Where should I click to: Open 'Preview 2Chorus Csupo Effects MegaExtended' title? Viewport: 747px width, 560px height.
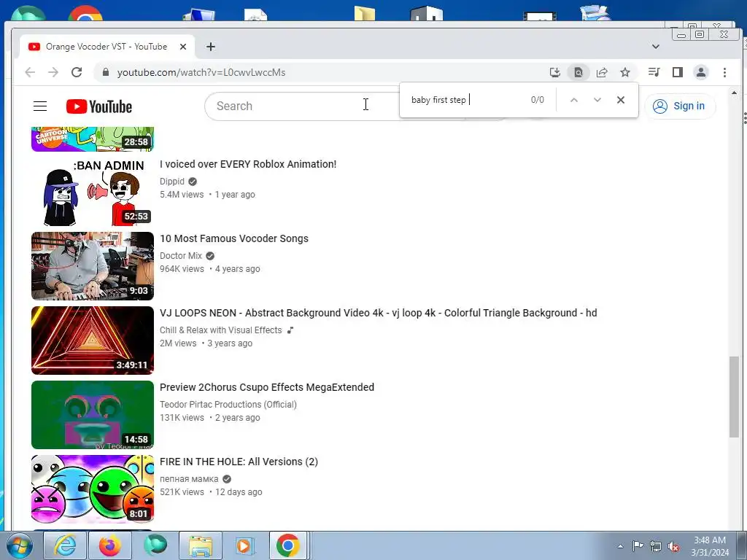(267, 387)
